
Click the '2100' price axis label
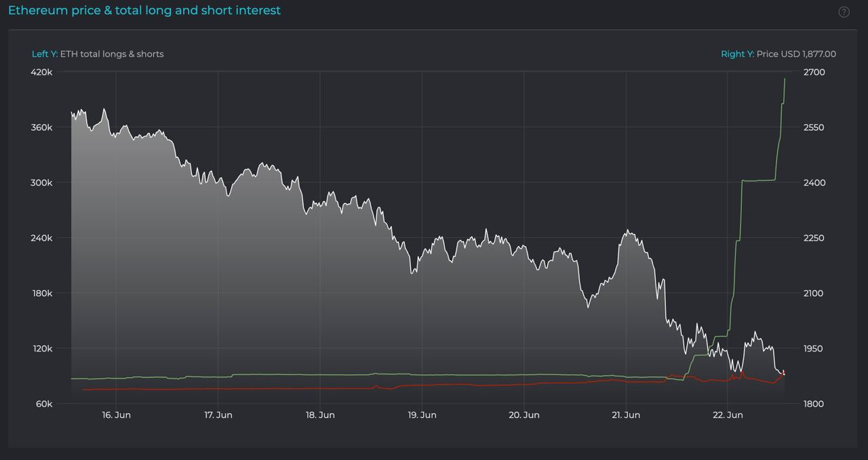click(x=814, y=293)
